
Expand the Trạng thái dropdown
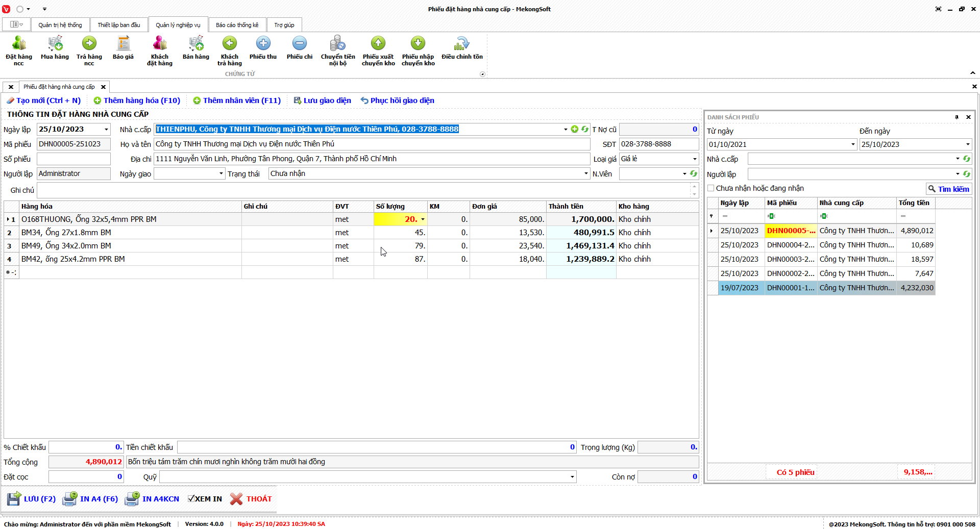(x=586, y=173)
